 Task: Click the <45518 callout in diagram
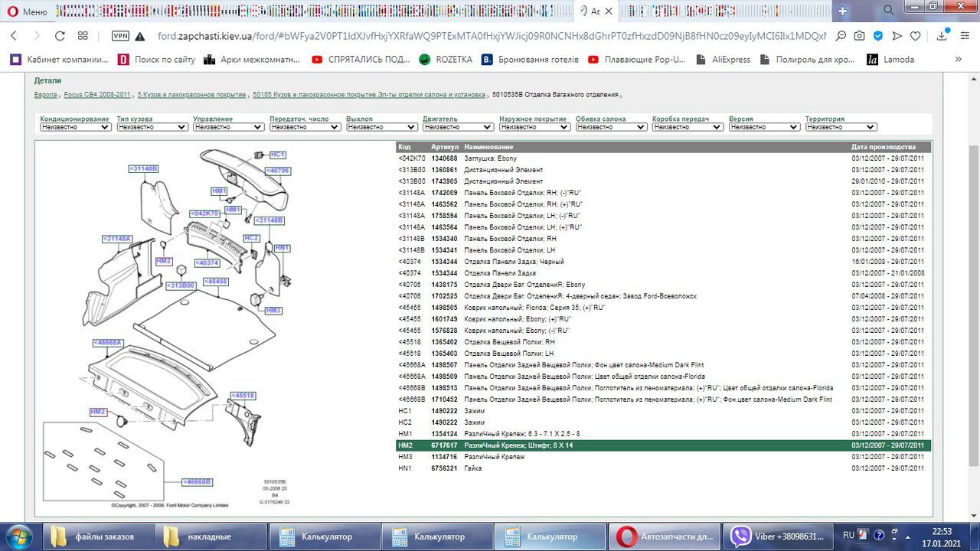[x=243, y=396]
